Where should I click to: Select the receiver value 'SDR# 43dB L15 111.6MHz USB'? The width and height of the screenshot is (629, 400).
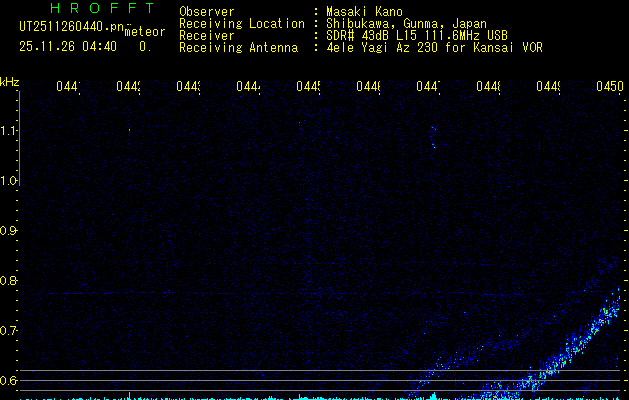coord(417,36)
